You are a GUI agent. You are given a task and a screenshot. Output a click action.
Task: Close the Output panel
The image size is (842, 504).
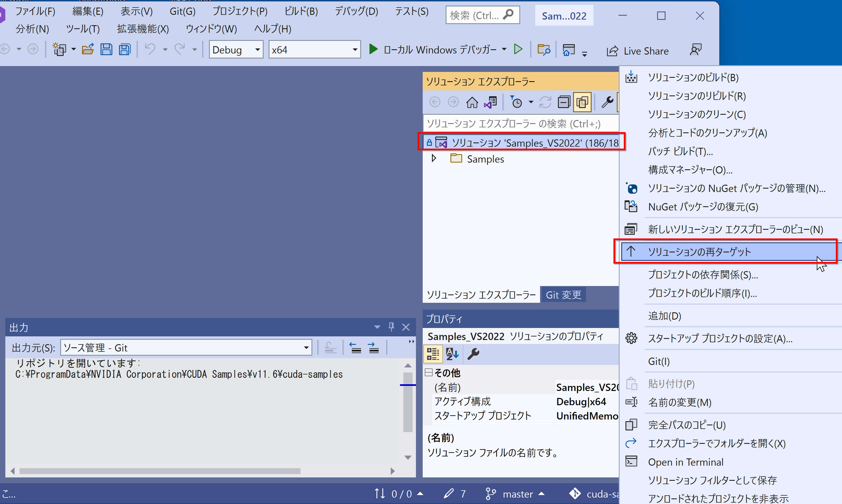406,327
